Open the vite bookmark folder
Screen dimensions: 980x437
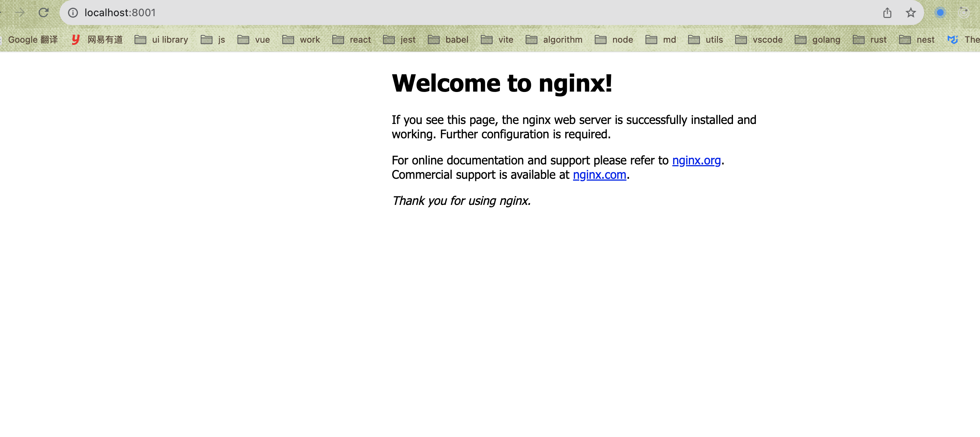tap(497, 40)
